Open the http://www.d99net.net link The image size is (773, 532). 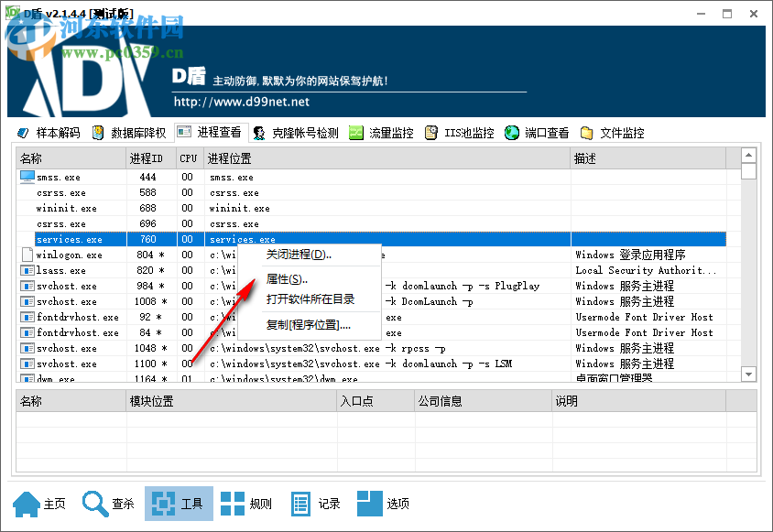[242, 102]
